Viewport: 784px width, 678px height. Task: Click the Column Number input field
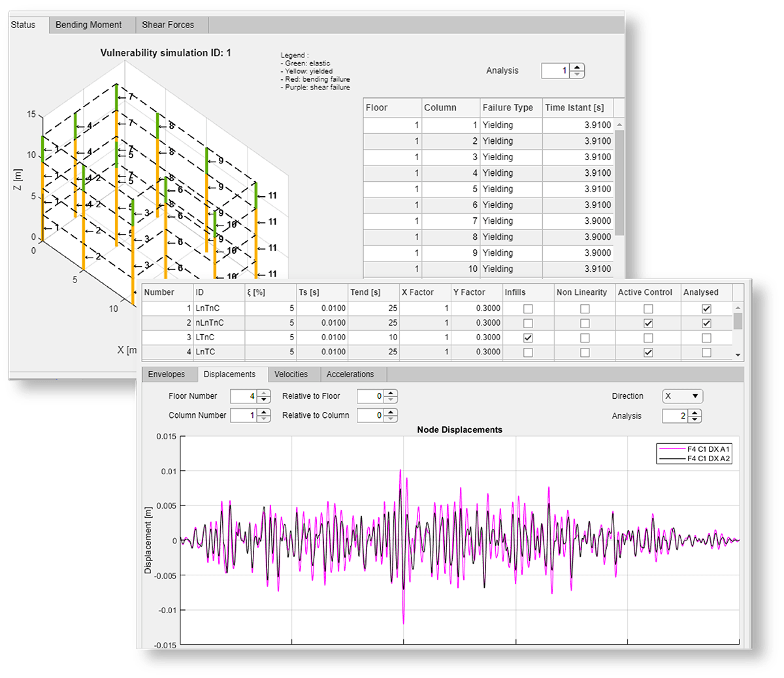click(244, 415)
